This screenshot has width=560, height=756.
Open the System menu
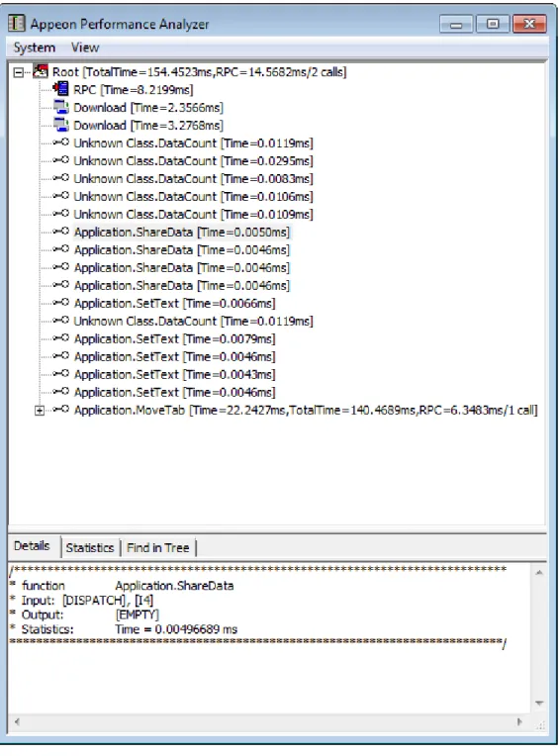35,47
